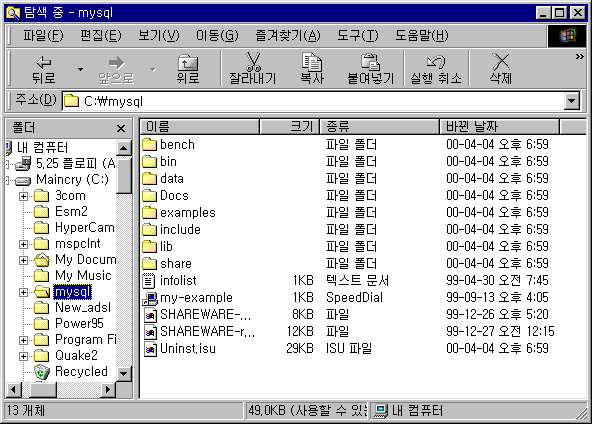Click 99-04-30 오전 7:45 date cell

point(497,281)
